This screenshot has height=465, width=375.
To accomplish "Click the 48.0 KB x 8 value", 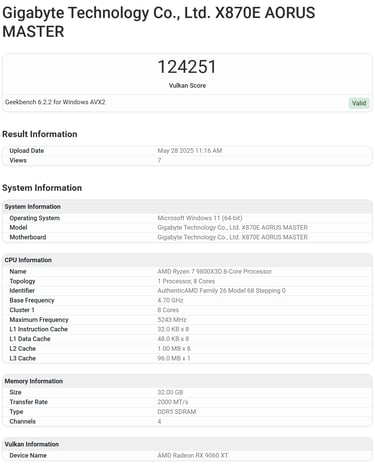I will pyautogui.click(x=173, y=339).
